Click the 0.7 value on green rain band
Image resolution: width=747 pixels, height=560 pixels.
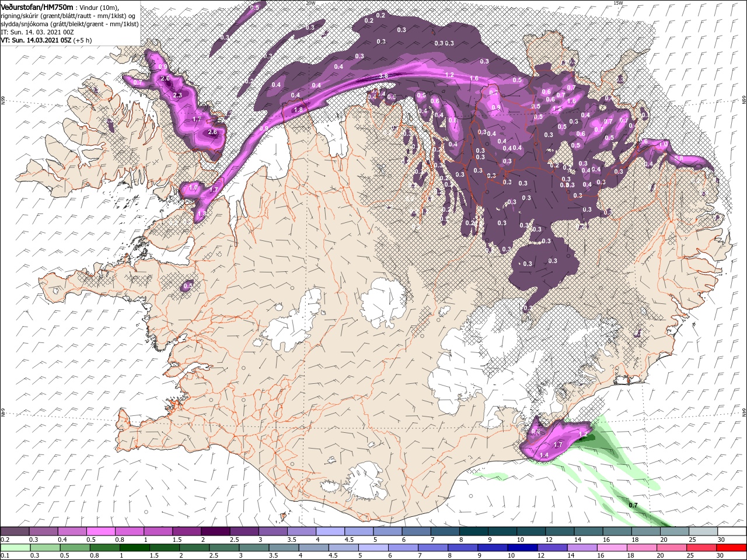pyautogui.click(x=633, y=505)
